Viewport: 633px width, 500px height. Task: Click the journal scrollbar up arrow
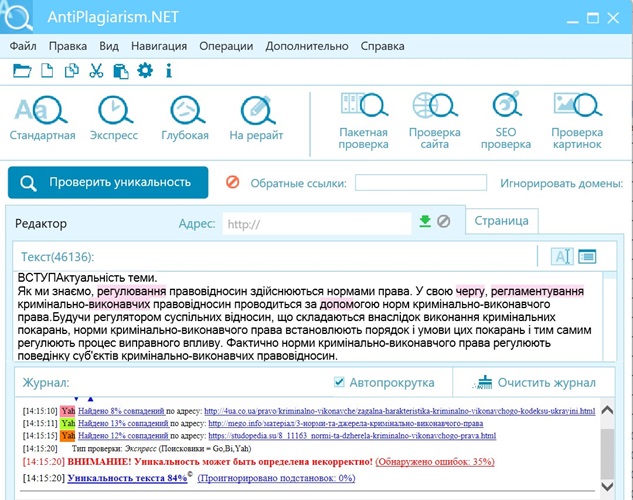pos(607,410)
